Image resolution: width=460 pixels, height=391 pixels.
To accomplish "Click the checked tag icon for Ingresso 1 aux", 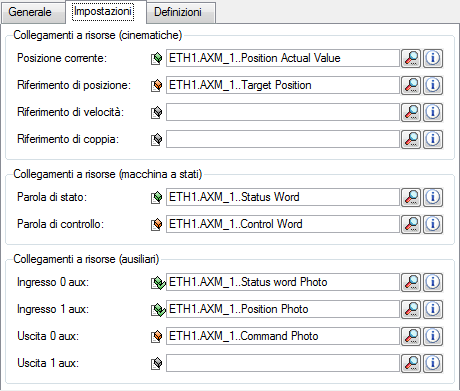I will pyautogui.click(x=157, y=310).
